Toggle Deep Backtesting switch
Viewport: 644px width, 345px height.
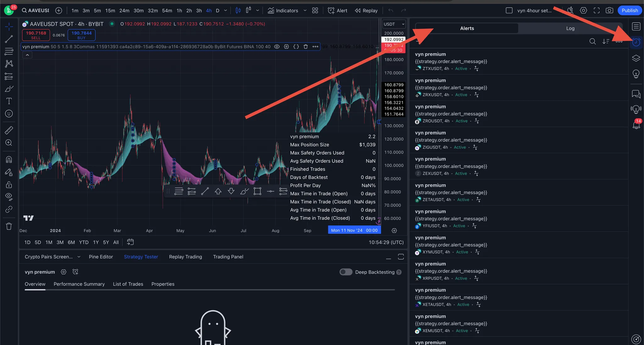coord(346,272)
